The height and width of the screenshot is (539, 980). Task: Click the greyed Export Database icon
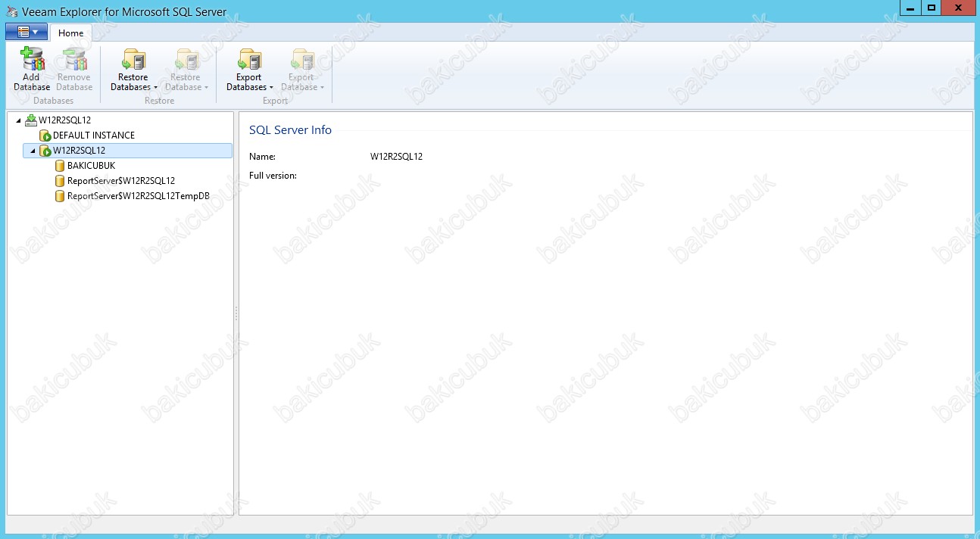pyautogui.click(x=301, y=59)
